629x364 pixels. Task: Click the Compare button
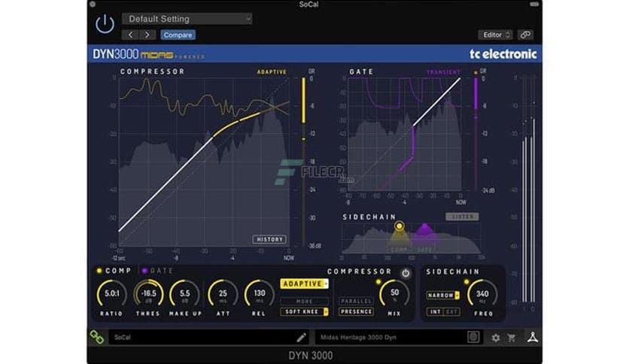[178, 35]
